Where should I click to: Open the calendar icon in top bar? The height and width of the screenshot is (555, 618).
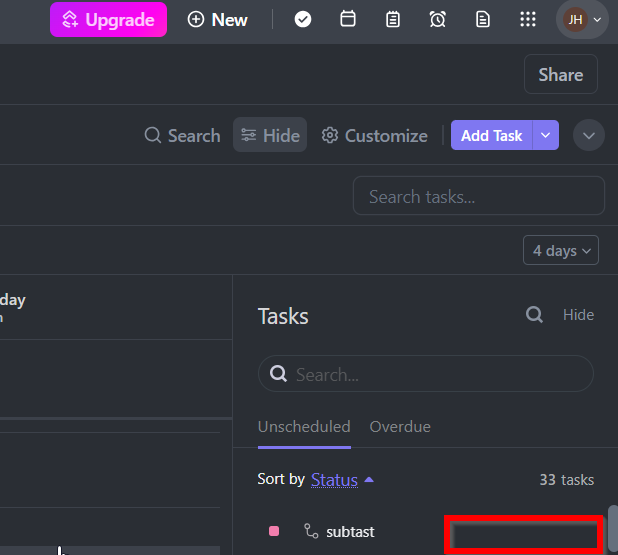[x=348, y=19]
